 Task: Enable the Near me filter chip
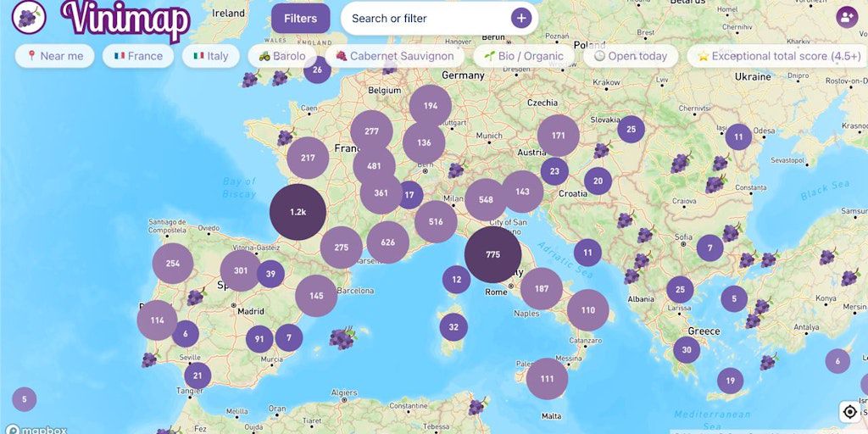(x=55, y=56)
